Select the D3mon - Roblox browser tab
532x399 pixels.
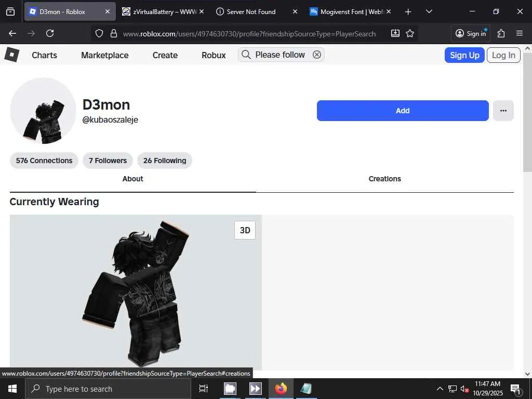pyautogui.click(x=70, y=11)
